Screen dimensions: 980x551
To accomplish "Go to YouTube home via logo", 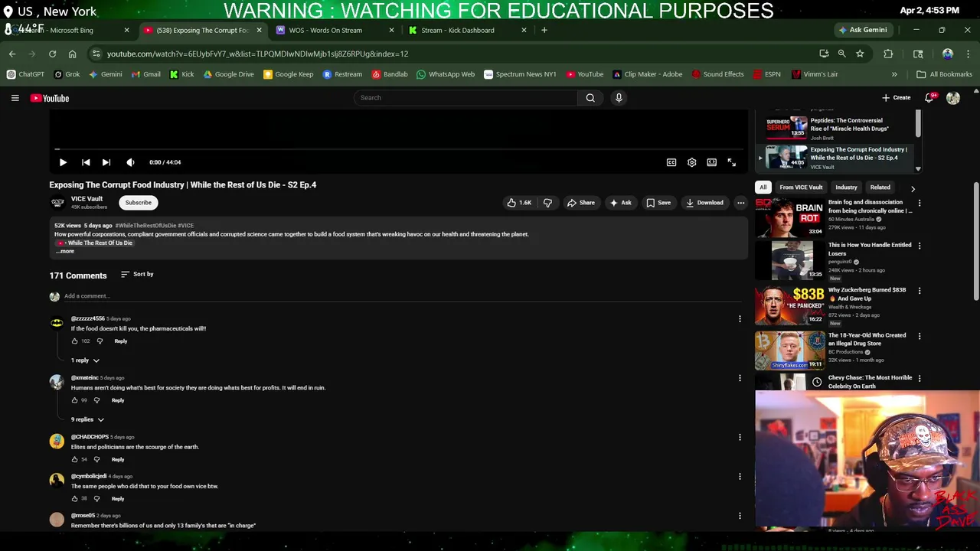I will tap(50, 98).
